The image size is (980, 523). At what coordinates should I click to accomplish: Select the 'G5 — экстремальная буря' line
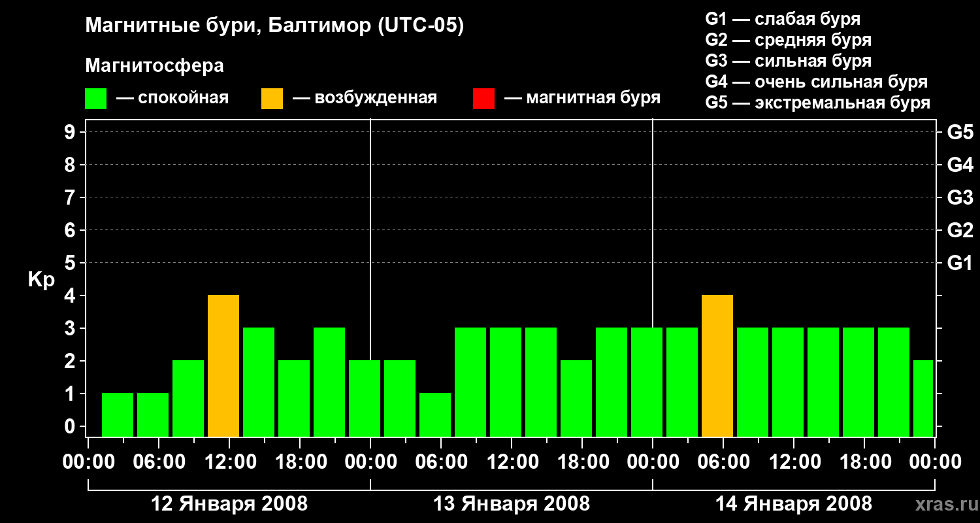click(817, 103)
